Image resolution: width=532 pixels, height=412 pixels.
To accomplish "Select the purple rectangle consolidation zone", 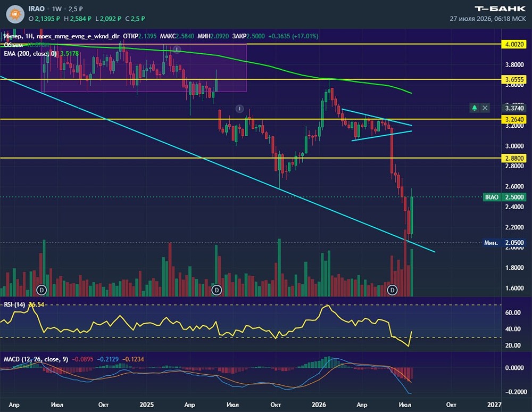I will 144,68.
